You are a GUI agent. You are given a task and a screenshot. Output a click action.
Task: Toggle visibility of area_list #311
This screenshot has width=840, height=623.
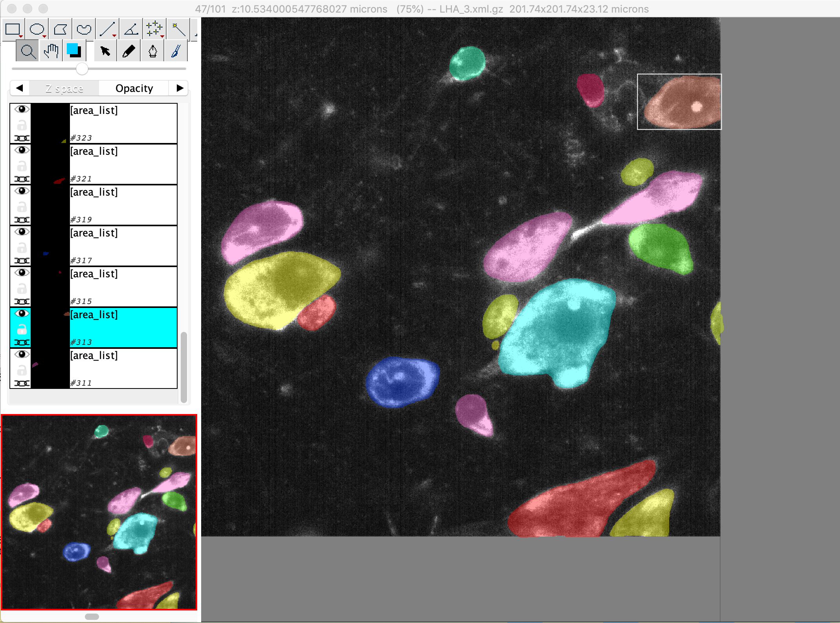pos(22,354)
